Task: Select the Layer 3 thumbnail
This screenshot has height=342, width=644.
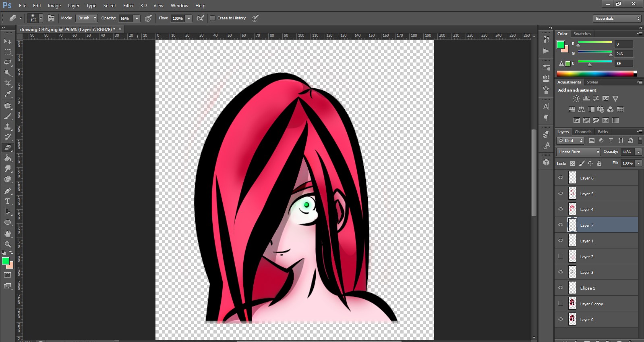Action: [x=572, y=272]
